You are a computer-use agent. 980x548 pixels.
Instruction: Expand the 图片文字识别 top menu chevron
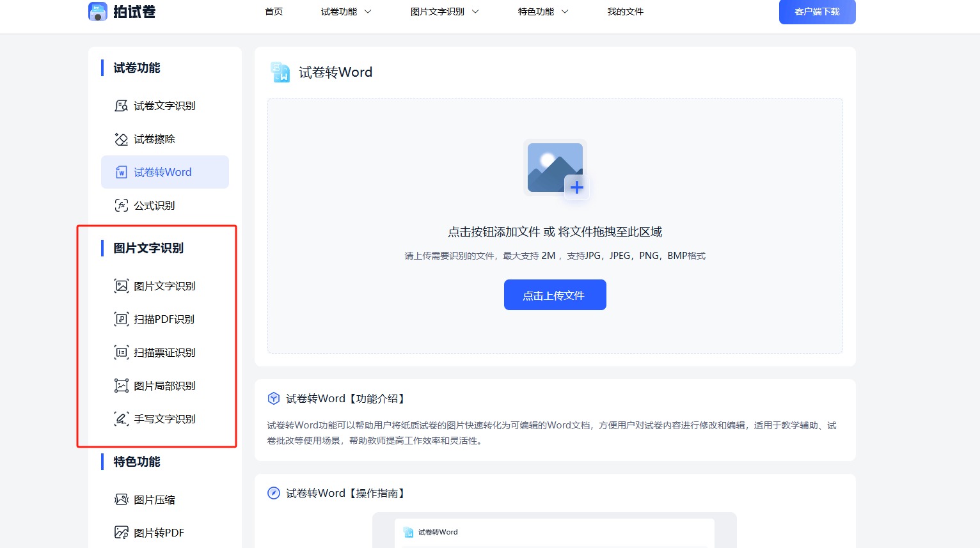[475, 12]
